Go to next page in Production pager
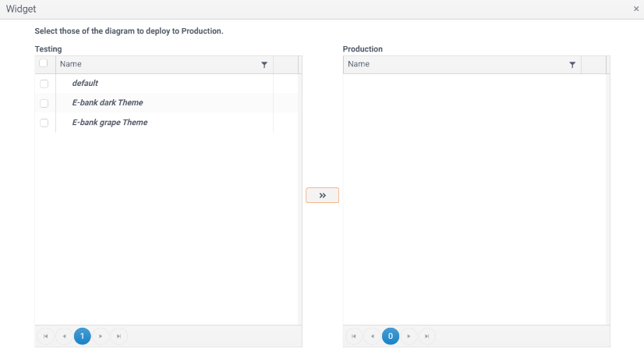644x363 pixels. [x=409, y=336]
